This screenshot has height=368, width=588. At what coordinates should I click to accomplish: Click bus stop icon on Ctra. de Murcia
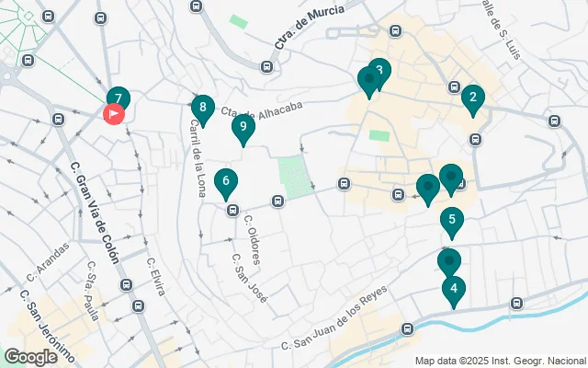(x=266, y=67)
